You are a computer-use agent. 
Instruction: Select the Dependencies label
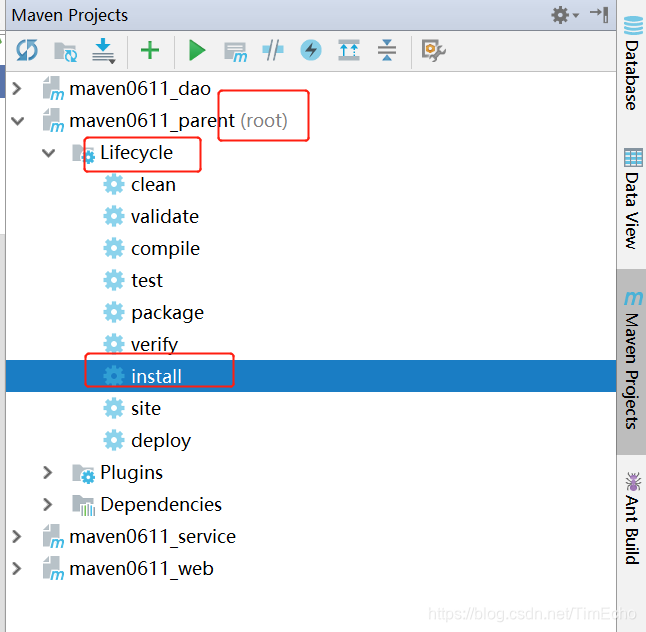[161, 505]
